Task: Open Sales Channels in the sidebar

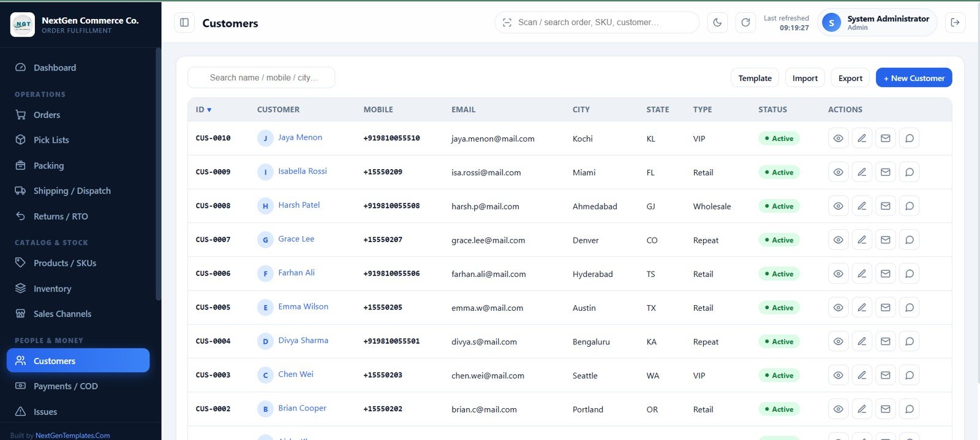Action: [x=78, y=314]
